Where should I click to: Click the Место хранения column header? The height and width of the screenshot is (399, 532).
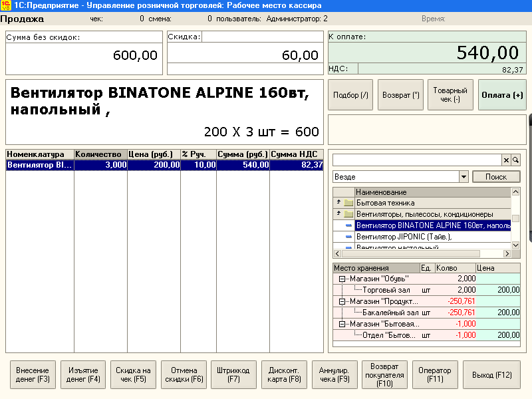(x=376, y=268)
